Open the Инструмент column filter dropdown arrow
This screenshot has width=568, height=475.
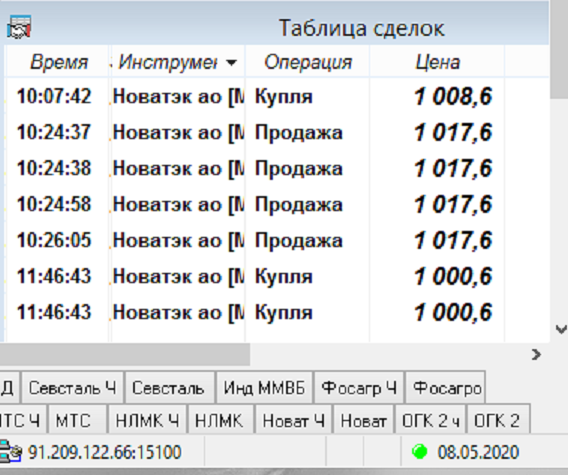tap(231, 63)
